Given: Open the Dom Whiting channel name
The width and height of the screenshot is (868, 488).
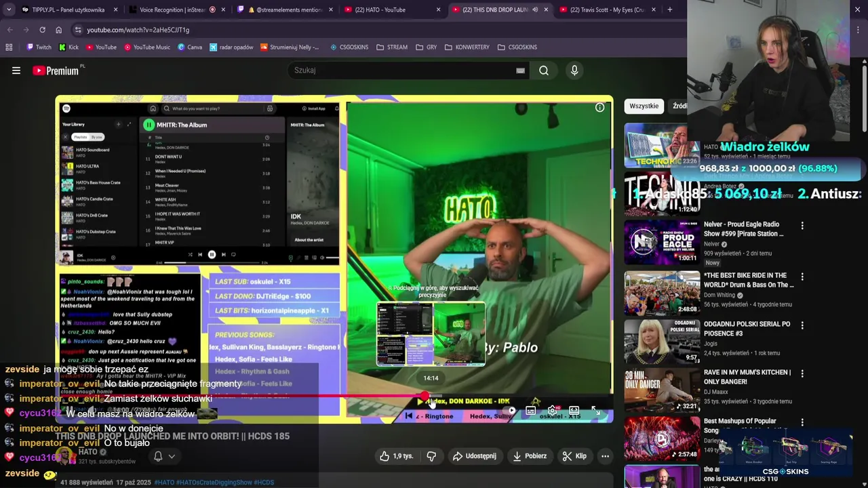Looking at the screenshot, I should click(719, 296).
